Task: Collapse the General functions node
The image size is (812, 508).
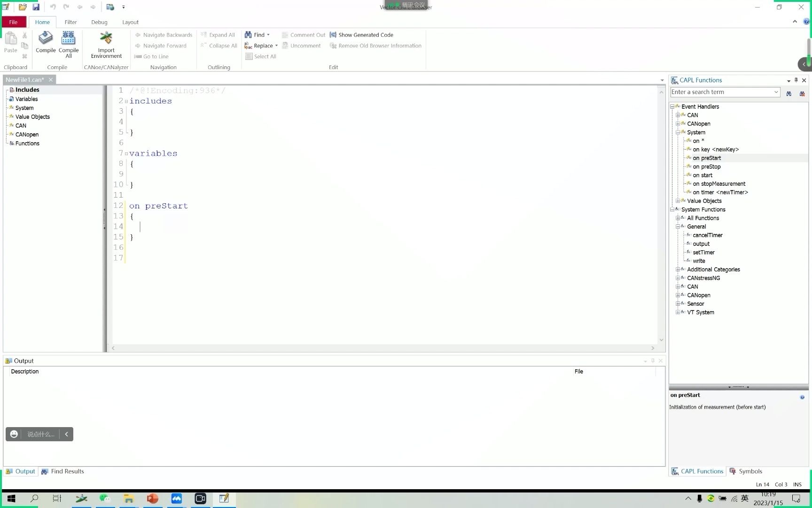Action: (x=678, y=227)
